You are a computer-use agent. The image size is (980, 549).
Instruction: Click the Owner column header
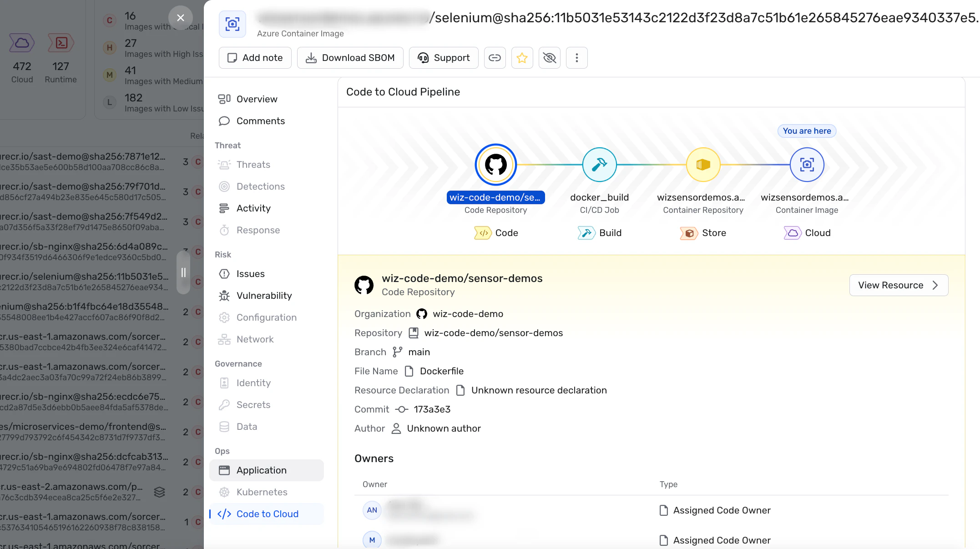(x=375, y=484)
